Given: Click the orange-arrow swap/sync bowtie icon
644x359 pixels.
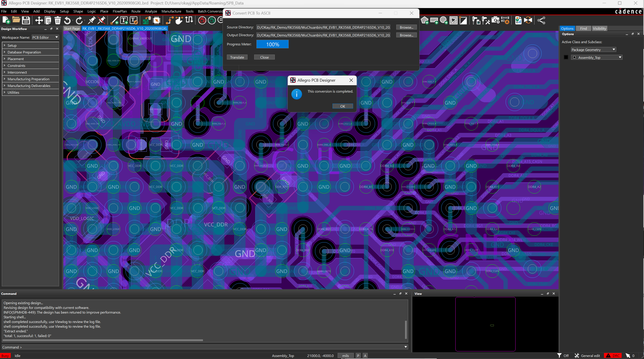Looking at the screenshot, I should [528, 20].
